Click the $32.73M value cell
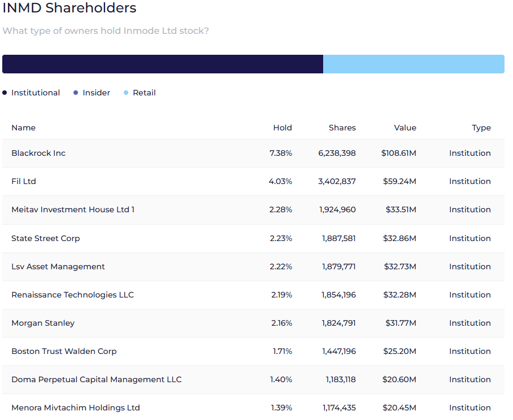Screen dimensions: 513x420 click(400, 266)
